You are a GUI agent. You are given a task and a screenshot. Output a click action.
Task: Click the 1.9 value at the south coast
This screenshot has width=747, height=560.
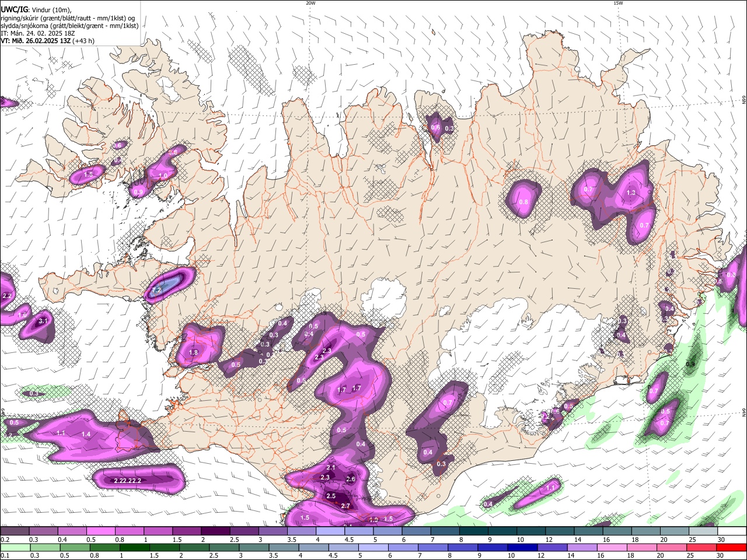coord(373,519)
